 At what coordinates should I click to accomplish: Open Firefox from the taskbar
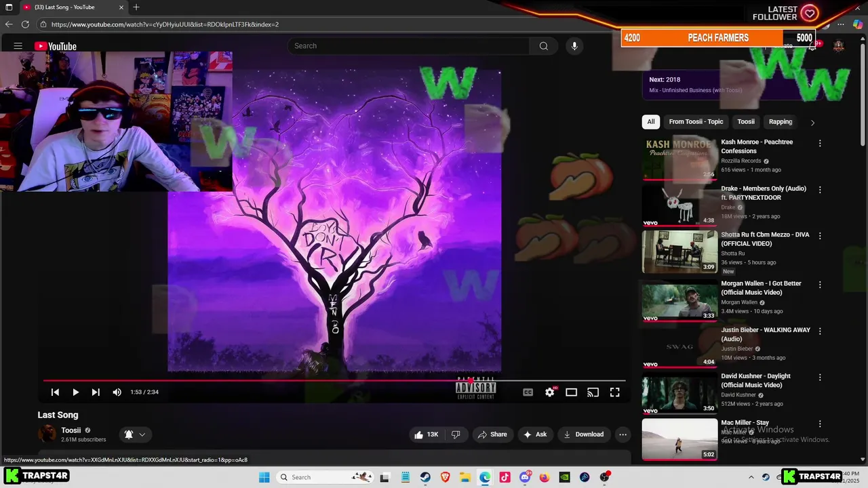pyautogui.click(x=545, y=477)
